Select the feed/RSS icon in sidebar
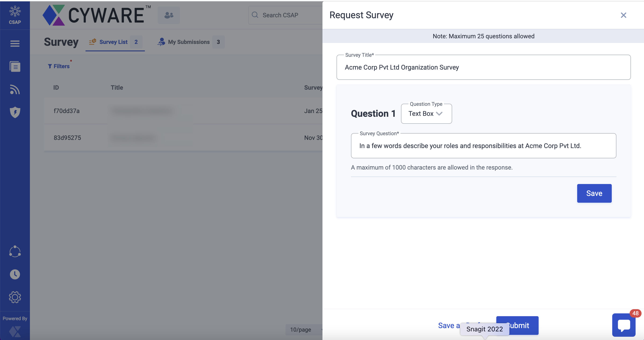Image resolution: width=644 pixels, height=340 pixels. tap(14, 89)
